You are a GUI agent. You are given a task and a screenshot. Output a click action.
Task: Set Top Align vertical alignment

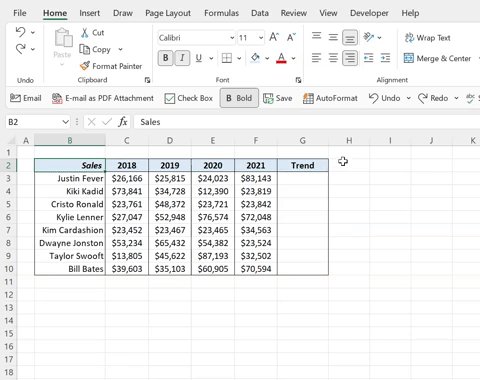point(316,37)
